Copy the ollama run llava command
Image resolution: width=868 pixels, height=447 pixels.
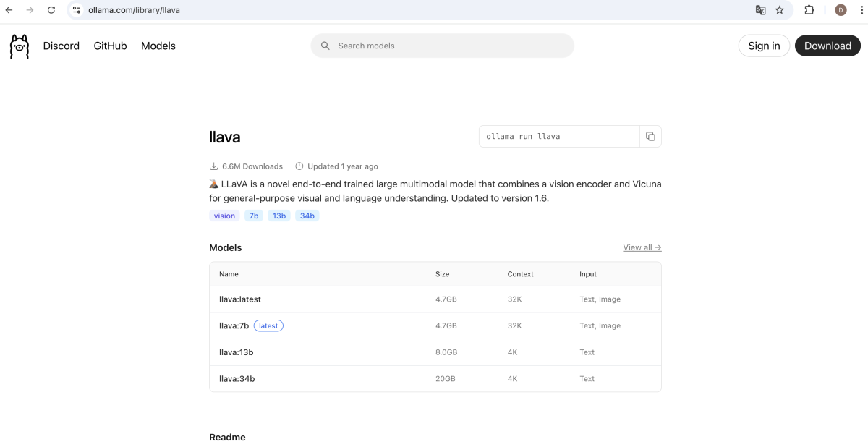pyautogui.click(x=650, y=137)
